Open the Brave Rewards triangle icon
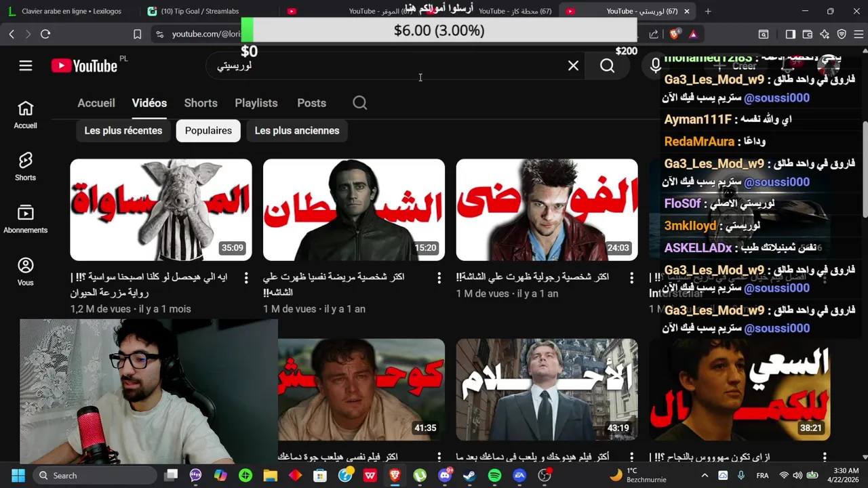 coord(693,34)
